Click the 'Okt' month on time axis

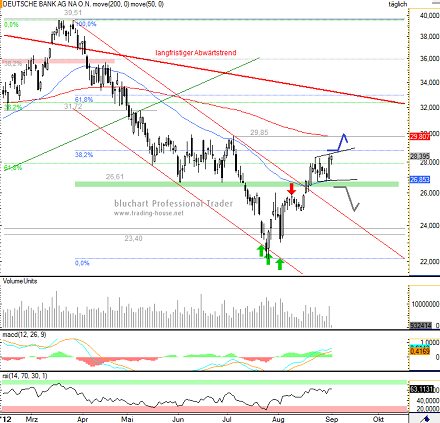[x=378, y=419]
